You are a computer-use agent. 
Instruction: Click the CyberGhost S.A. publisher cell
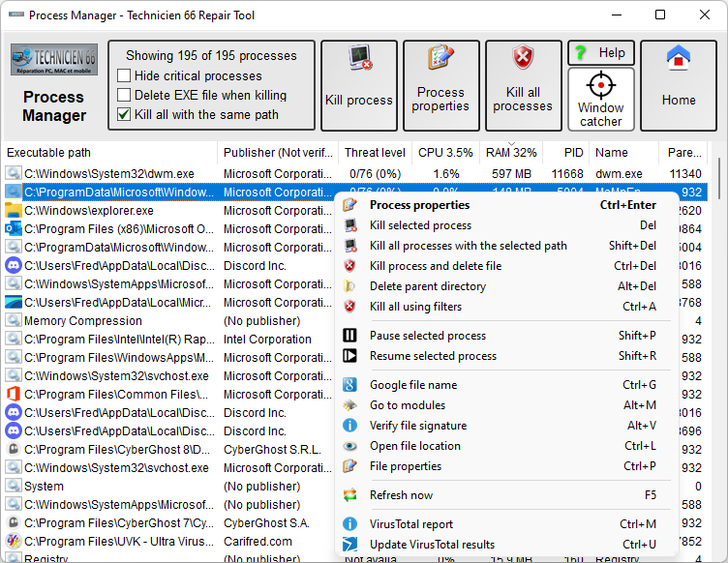266,522
